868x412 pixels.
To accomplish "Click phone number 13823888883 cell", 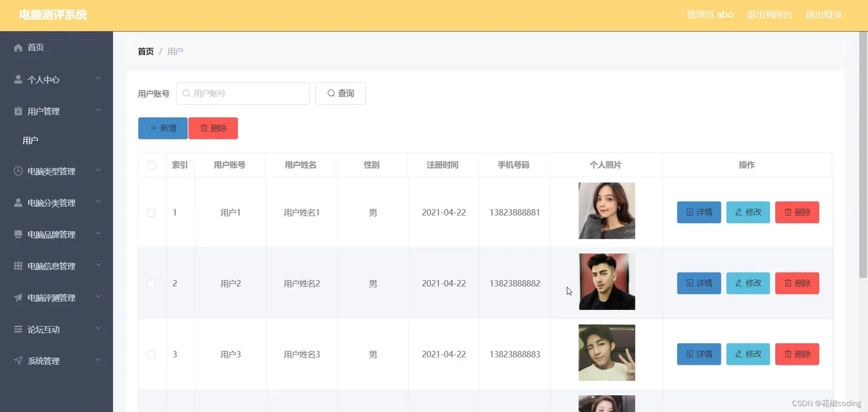I will [x=515, y=354].
